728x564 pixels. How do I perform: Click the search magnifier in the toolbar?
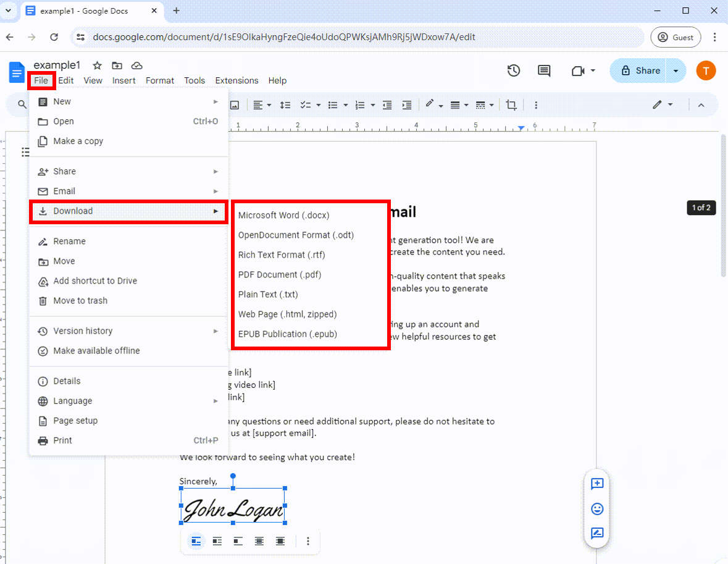click(22, 104)
